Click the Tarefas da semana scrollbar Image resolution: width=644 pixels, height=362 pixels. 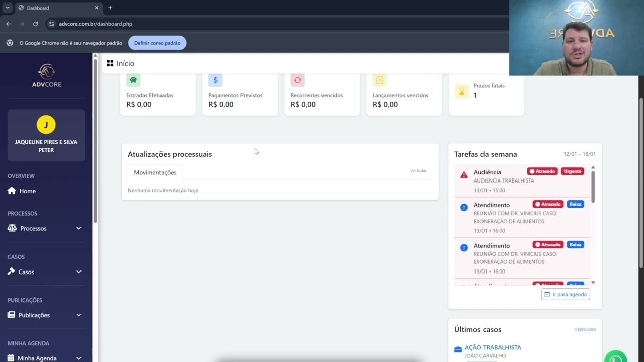593,187
